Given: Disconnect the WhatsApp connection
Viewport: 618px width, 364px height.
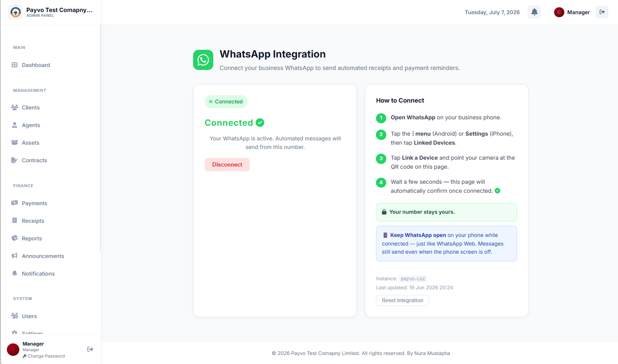Looking at the screenshot, I should (x=227, y=164).
